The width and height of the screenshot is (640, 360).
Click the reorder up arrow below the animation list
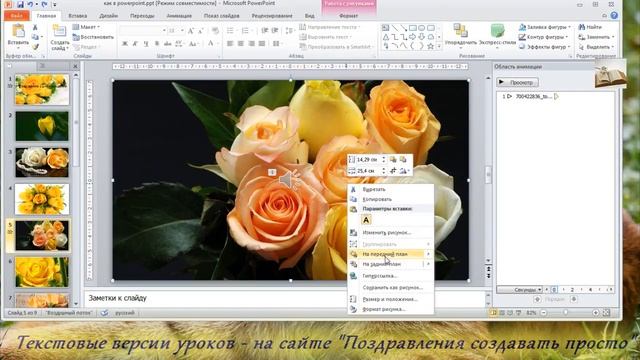(x=538, y=299)
